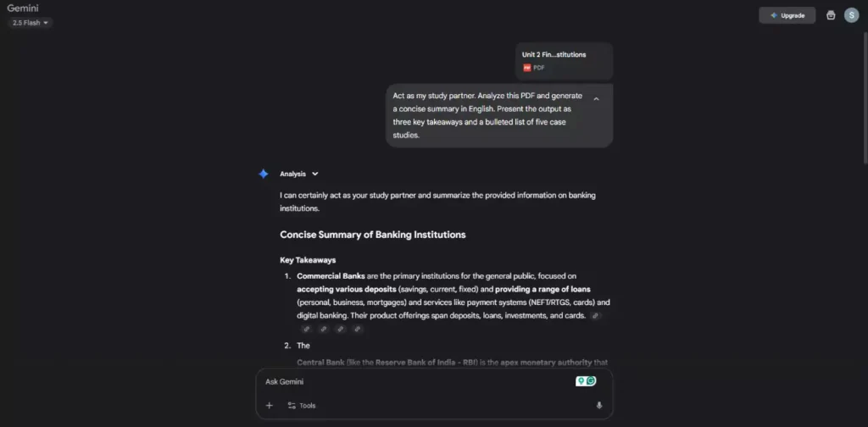The image size is (868, 427).
Task: Expand the Analysis thinking chevron
Action: tap(315, 174)
